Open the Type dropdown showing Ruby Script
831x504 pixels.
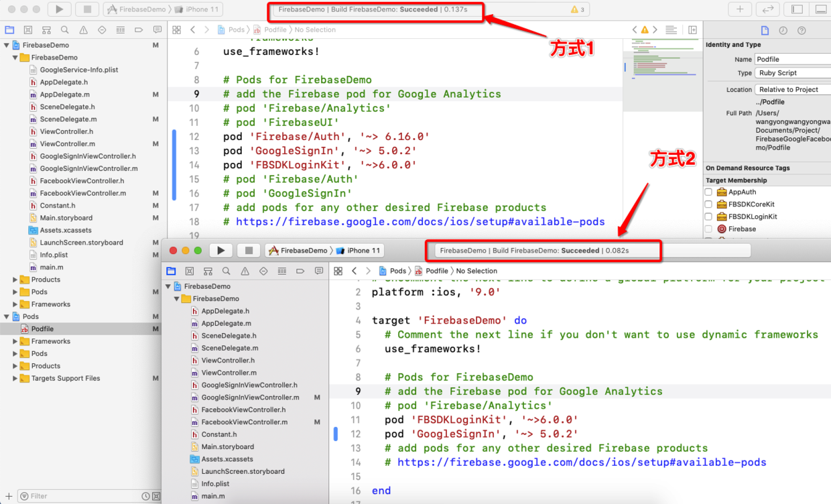coord(793,73)
